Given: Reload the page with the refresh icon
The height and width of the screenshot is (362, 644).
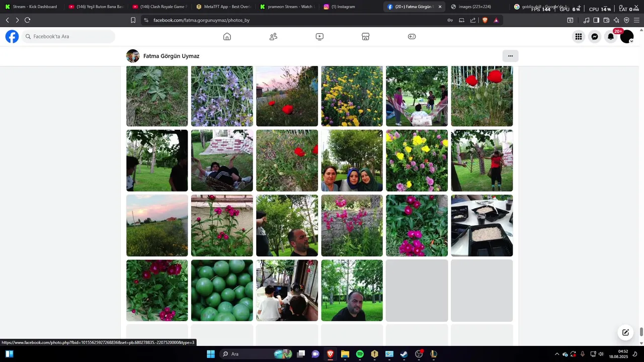Looking at the screenshot, I should tap(28, 20).
